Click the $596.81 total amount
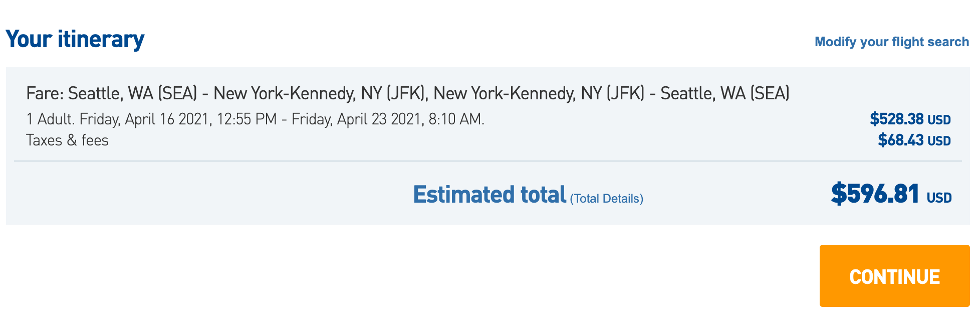The height and width of the screenshot is (316, 980). pos(875,194)
